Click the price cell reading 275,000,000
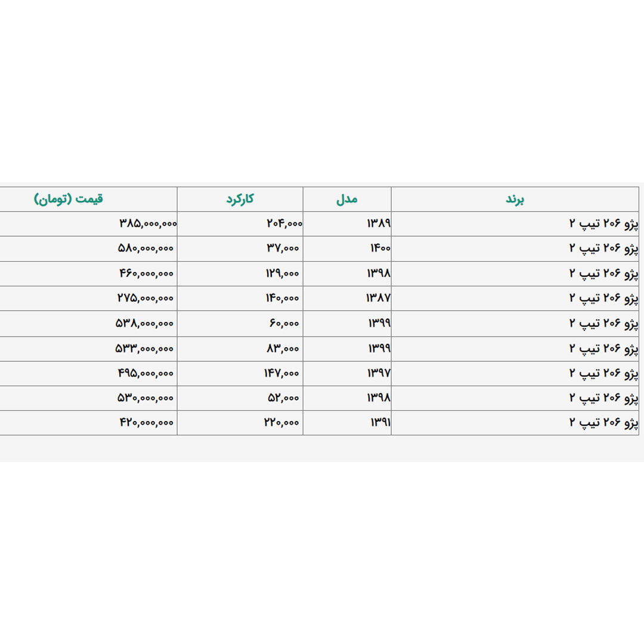 pos(146,298)
